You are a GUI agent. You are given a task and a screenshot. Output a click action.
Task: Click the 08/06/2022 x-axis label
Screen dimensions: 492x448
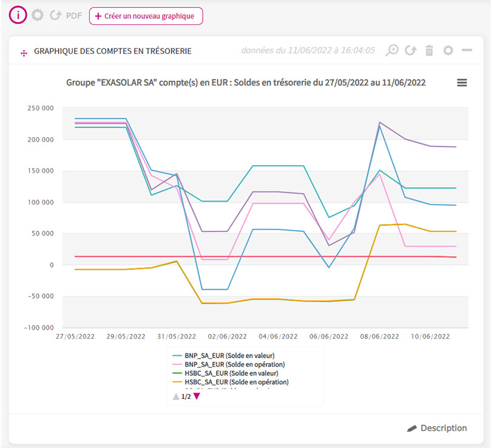pos(379,336)
